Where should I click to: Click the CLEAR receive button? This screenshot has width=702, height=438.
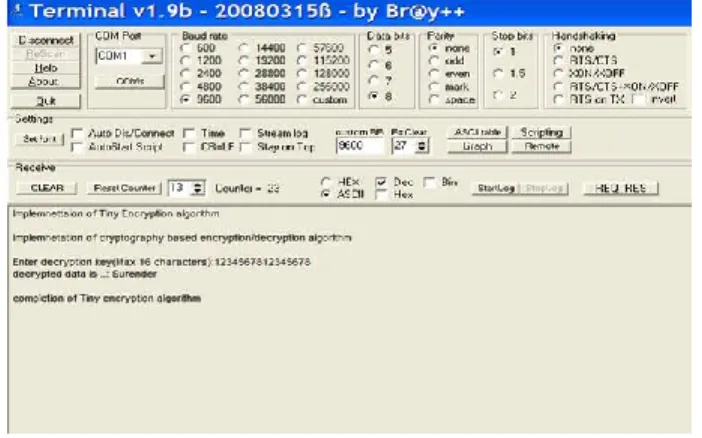pos(47,188)
